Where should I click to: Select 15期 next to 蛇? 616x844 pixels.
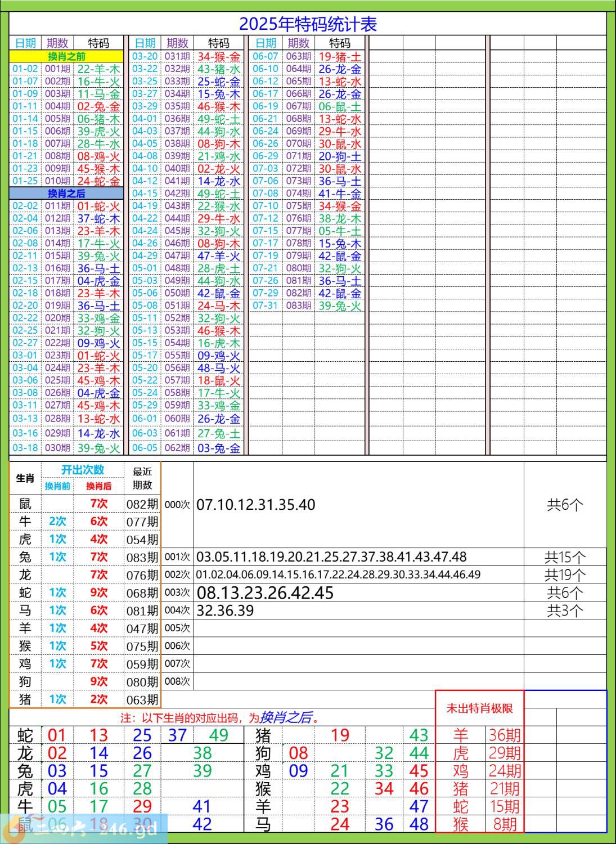click(x=505, y=806)
